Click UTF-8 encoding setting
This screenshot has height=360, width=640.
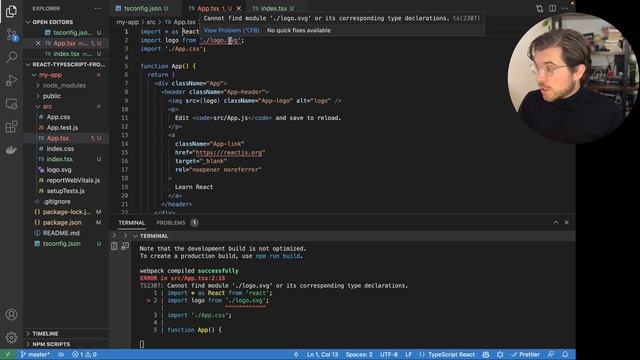pyautogui.click(x=389, y=354)
